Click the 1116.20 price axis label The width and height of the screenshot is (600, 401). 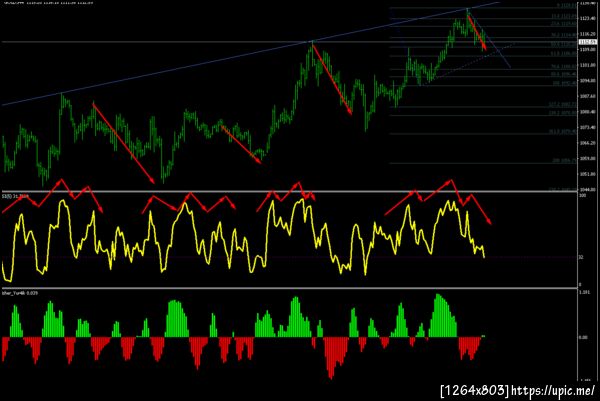coord(588,34)
